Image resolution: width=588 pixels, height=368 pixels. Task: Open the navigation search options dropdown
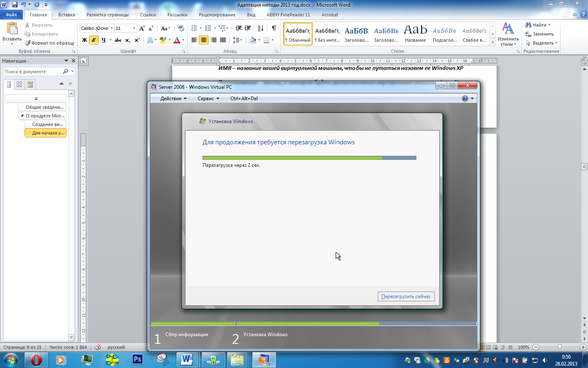coord(73,72)
